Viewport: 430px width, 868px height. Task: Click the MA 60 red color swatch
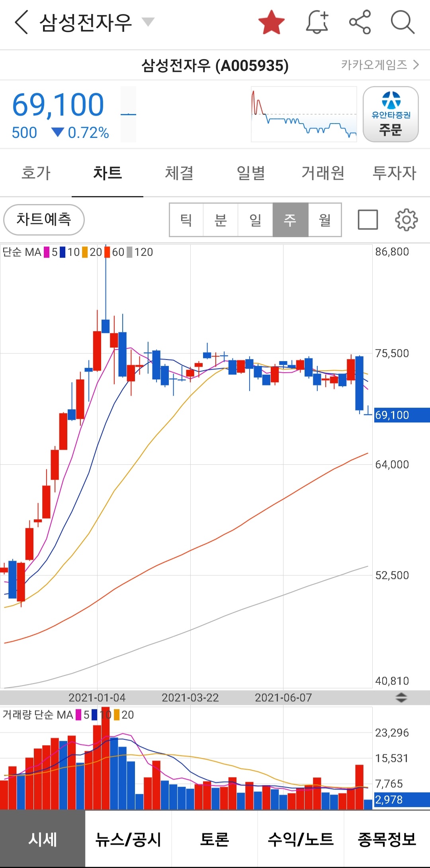[x=107, y=252]
